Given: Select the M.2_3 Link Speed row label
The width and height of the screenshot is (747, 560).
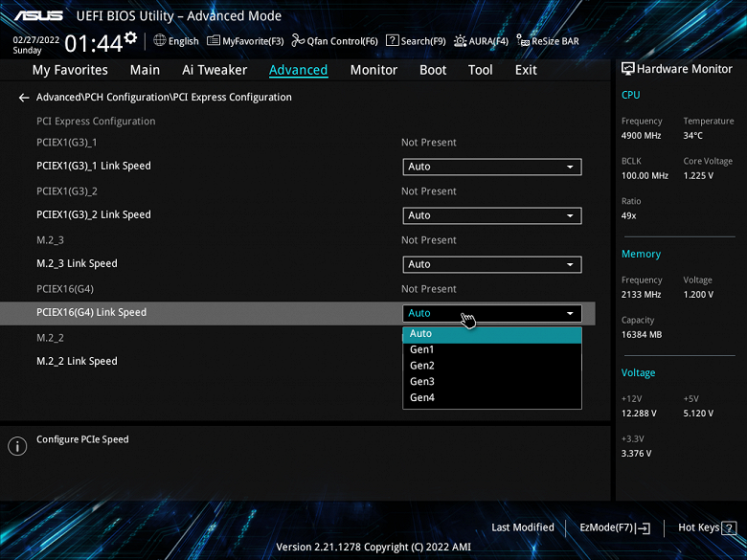Looking at the screenshot, I should [77, 264].
